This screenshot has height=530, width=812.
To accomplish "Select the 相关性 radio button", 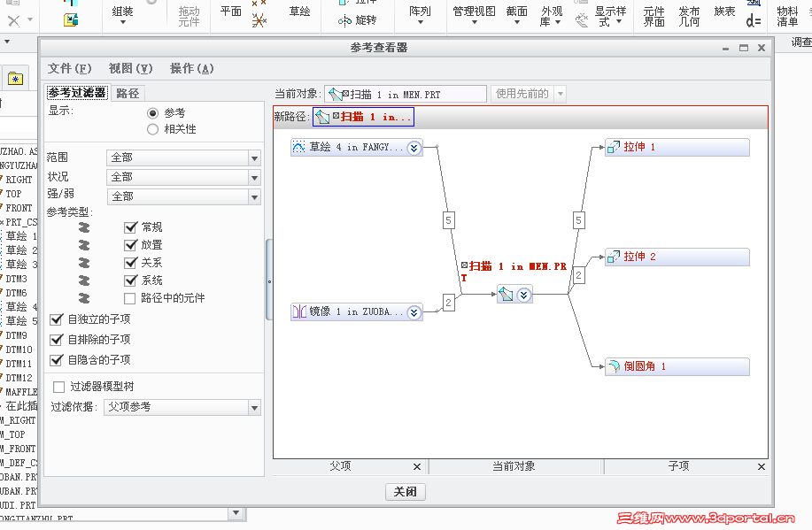I will 153,129.
